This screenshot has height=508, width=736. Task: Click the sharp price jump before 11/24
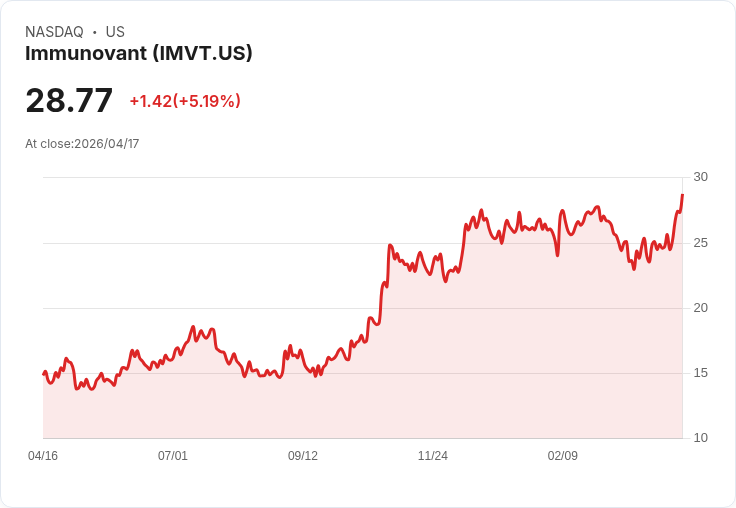pos(389,263)
